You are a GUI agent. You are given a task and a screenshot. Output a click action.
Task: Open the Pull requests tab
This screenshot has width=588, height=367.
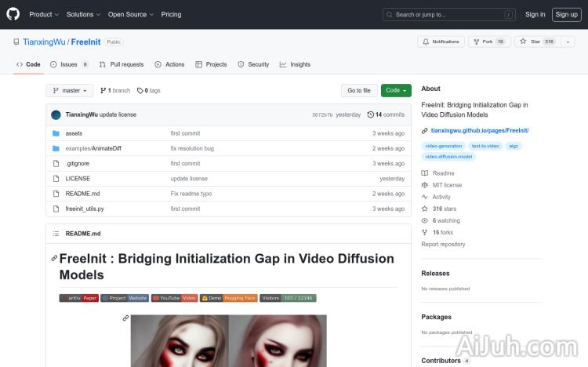(x=122, y=64)
